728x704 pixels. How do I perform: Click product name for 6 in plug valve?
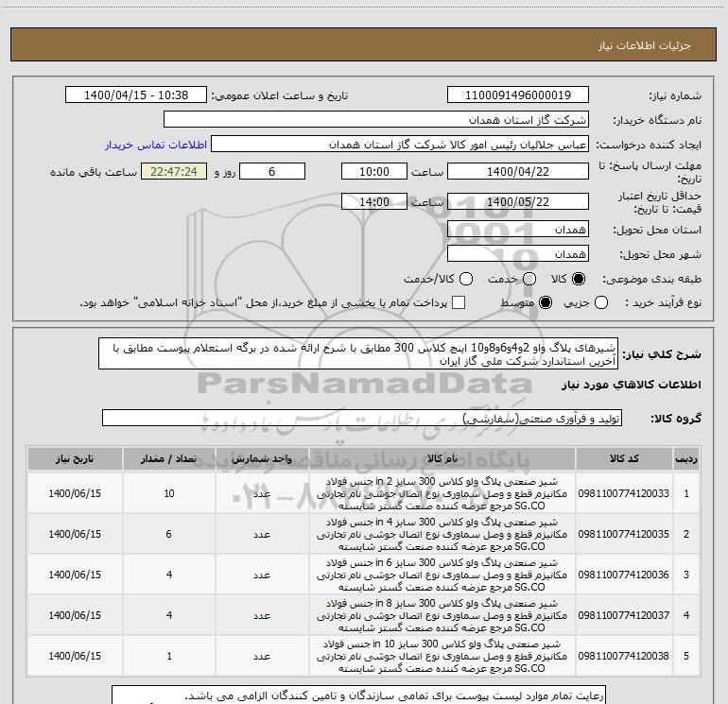click(442, 575)
